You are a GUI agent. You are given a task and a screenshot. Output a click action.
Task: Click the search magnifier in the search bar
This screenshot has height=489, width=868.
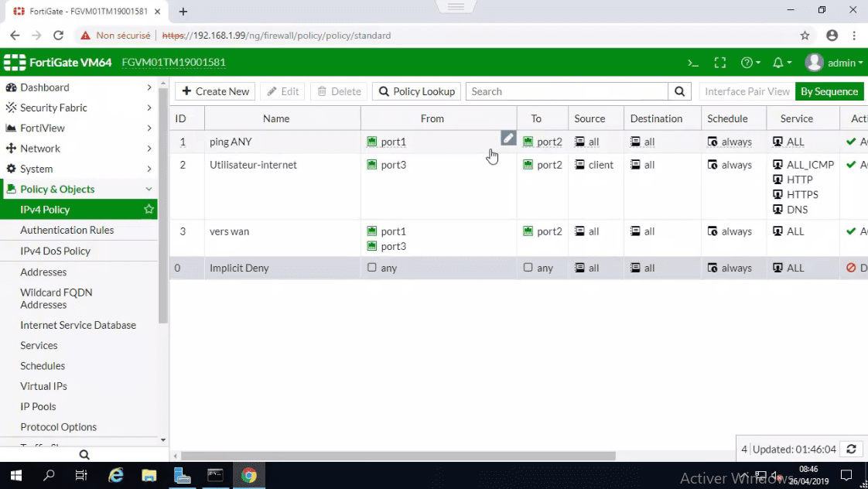pyautogui.click(x=679, y=91)
